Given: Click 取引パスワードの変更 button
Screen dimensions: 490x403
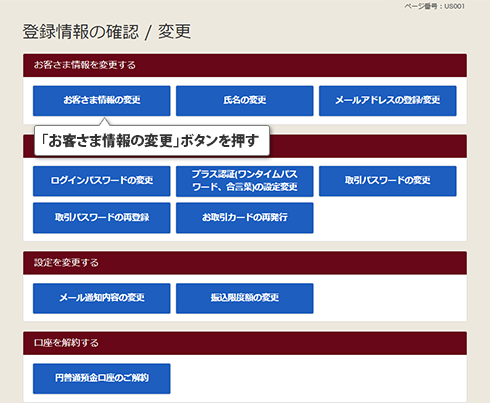Looking at the screenshot, I should pos(388,181).
